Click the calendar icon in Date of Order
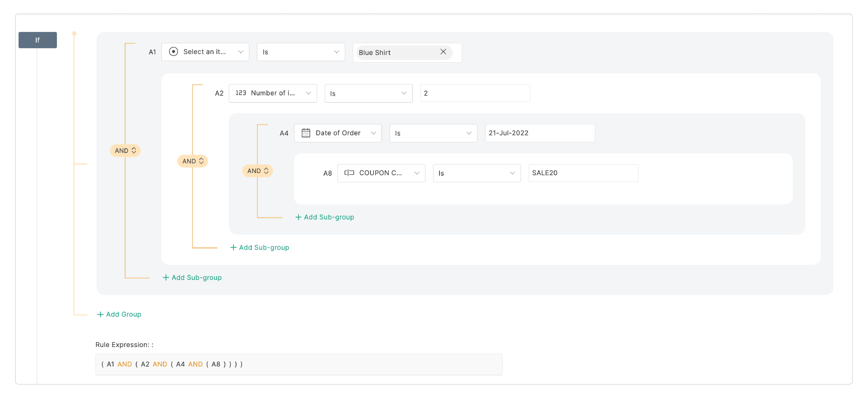Screen dimensions: 868x398 point(306,133)
